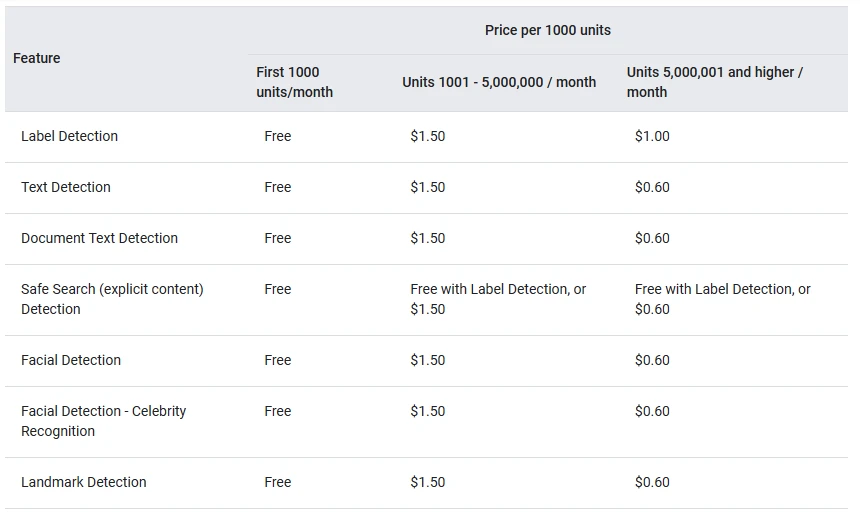Viewport: 860px width, 513px height.
Task: Click the $1.00 price for Label Detection
Action: pos(652,136)
